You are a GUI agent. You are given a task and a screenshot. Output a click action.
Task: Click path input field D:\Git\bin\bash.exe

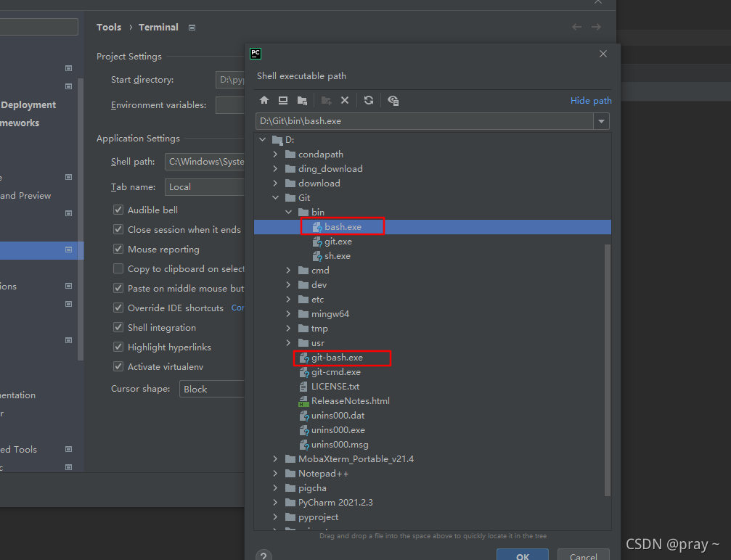point(424,121)
